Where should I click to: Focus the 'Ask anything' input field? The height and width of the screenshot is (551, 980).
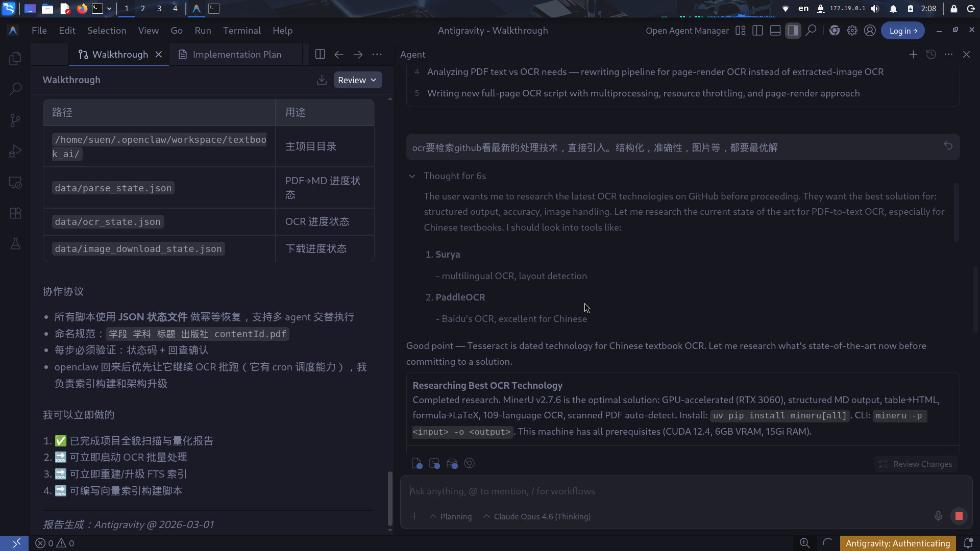664,491
